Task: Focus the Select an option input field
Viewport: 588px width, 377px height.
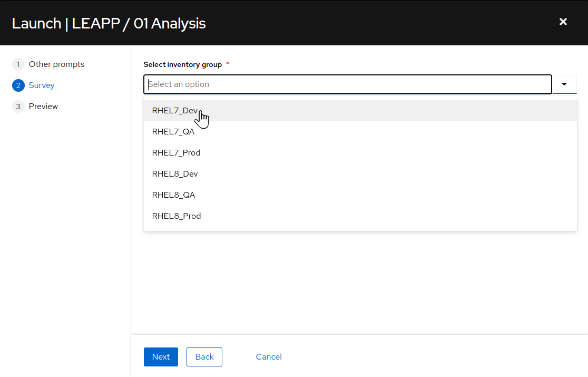Action: click(x=348, y=84)
